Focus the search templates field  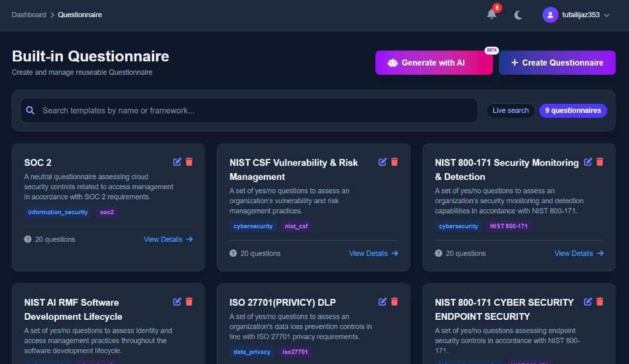point(249,110)
